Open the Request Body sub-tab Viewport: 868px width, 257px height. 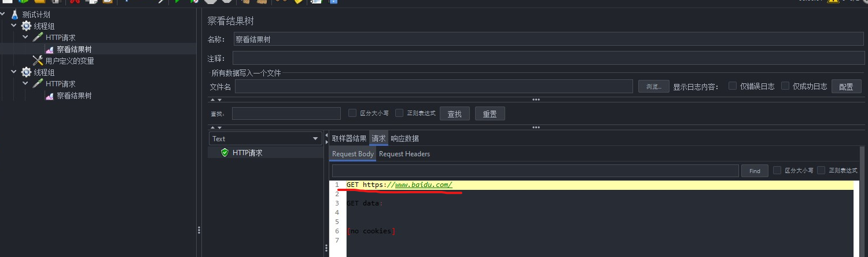(353, 154)
